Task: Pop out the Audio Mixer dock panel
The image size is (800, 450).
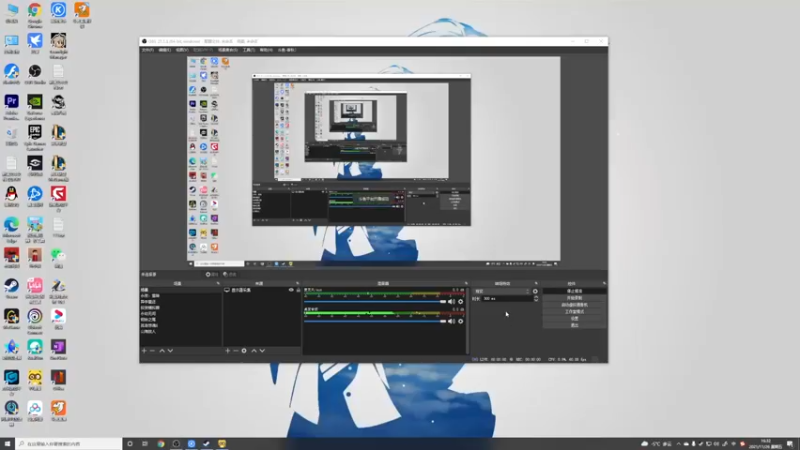Action: [466, 283]
